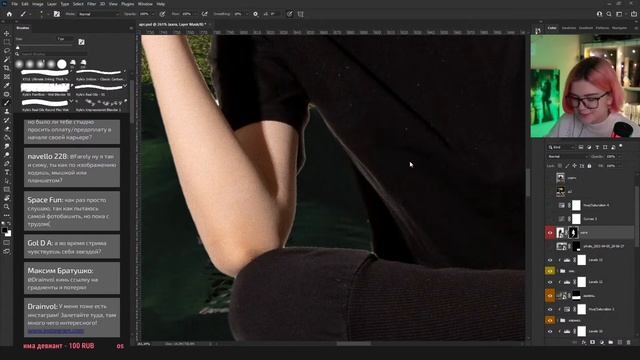This screenshot has width=640, height=360.
Task: Toggle lock transparent pixels icon
Action: (560, 166)
